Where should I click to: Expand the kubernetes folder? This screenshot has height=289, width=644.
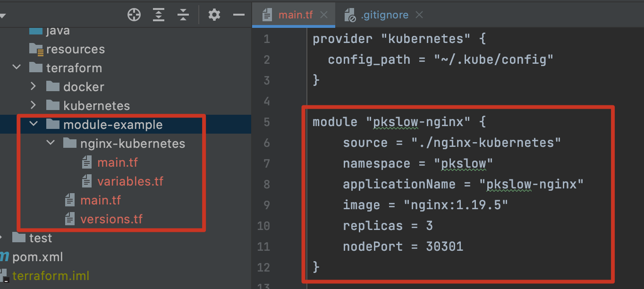click(x=33, y=105)
